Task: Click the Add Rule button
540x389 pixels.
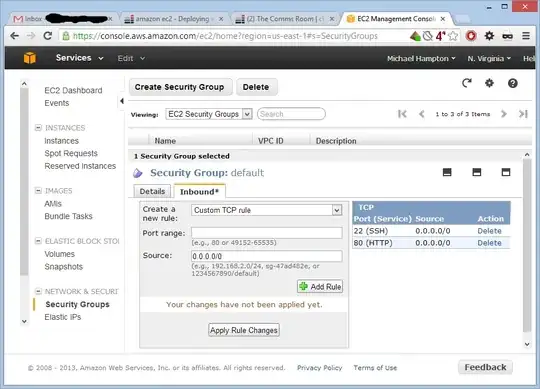Action: point(320,286)
